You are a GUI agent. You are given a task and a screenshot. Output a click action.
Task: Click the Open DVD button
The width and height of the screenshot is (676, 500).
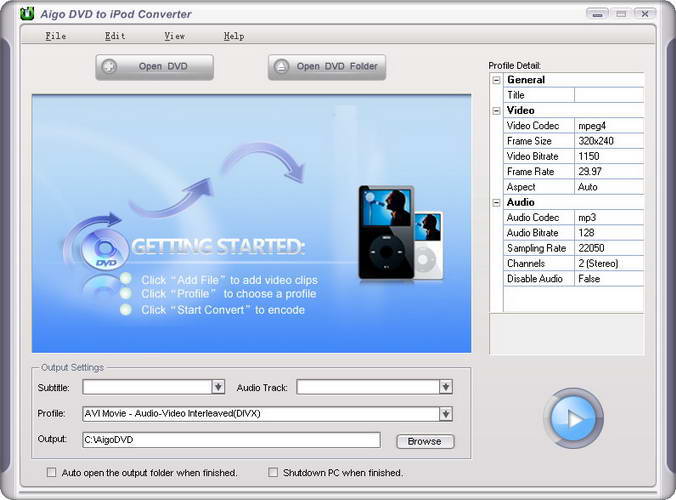click(x=154, y=67)
